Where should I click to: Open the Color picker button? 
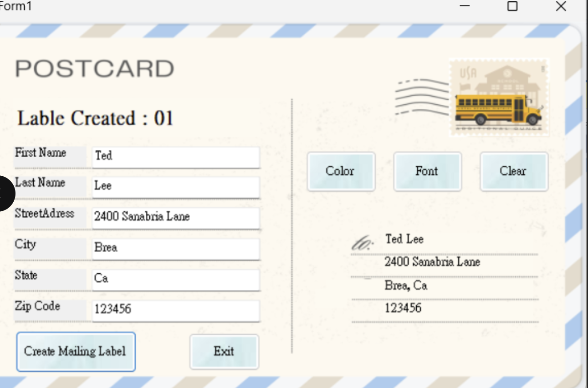tap(341, 171)
